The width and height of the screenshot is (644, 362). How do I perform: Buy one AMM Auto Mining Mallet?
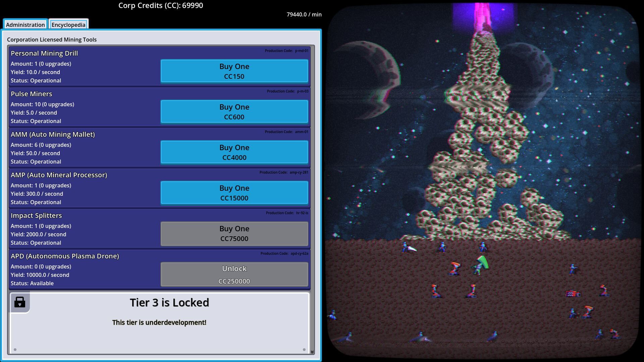234,152
